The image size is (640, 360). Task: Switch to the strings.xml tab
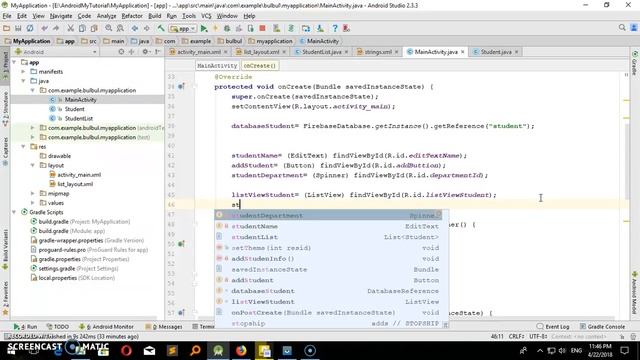[378, 52]
